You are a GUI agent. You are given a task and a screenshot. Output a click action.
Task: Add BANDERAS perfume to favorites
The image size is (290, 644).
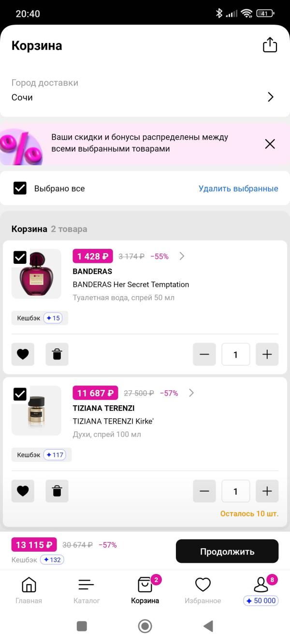tap(23, 354)
